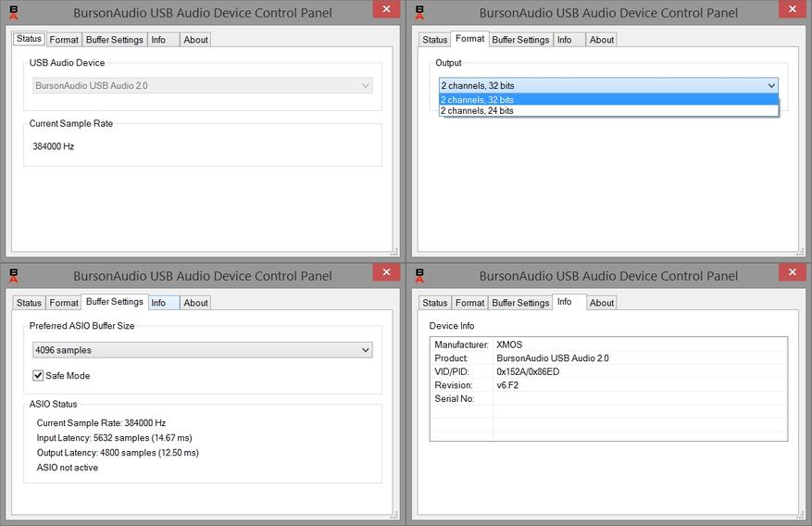Open Buffer Settings tab in the bottom-right Info window
Image resolution: width=812 pixels, height=526 pixels.
pyautogui.click(x=520, y=303)
